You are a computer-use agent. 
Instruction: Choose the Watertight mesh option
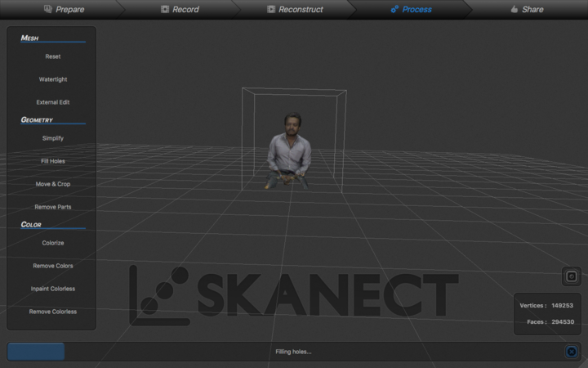(x=53, y=79)
